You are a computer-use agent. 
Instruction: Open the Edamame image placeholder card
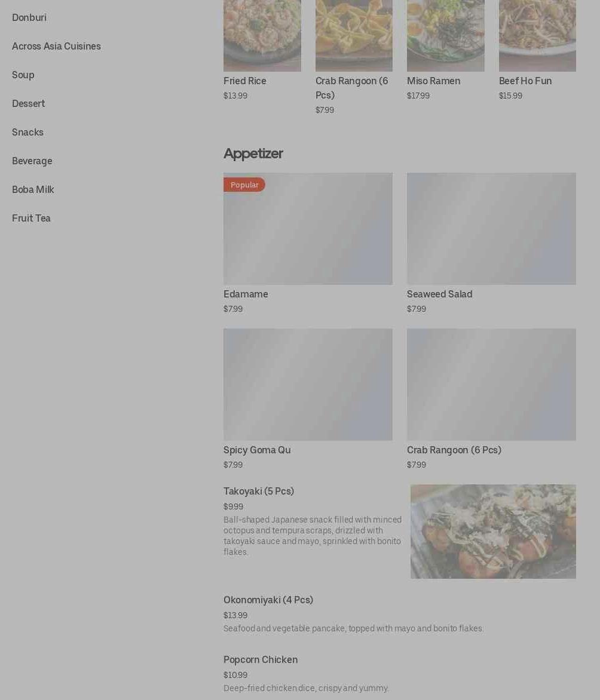tap(308, 229)
